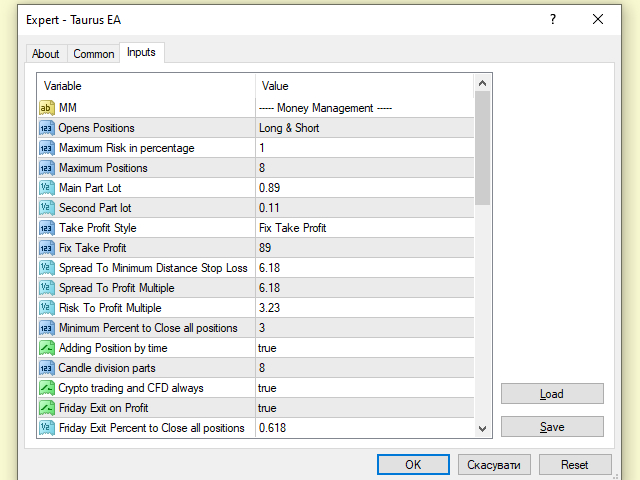Click the integer icon beside Maximum Risk in percentage
Viewport: 640px width, 480px height.
click(x=47, y=148)
